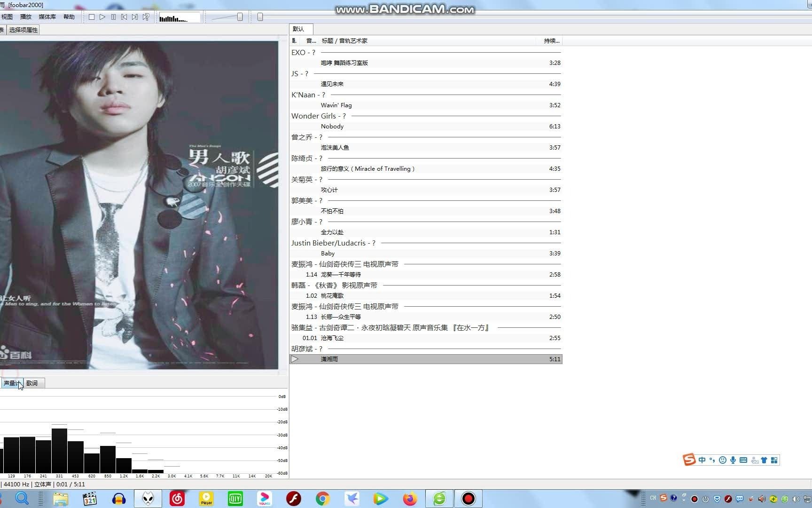Select the track 遇见未来
812x508 pixels.
click(x=426, y=84)
